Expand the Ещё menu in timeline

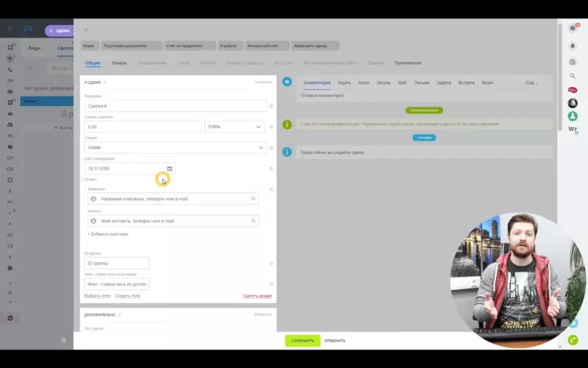pyautogui.click(x=531, y=82)
